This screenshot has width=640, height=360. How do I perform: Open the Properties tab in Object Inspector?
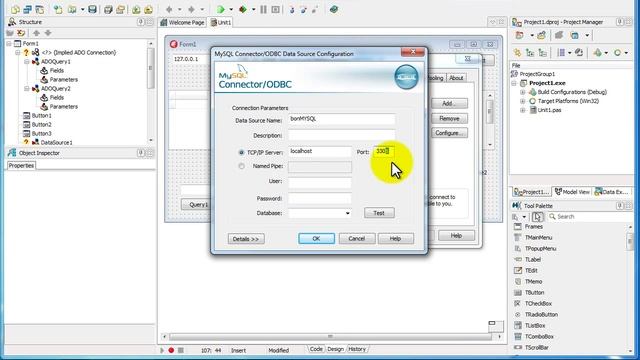[x=21, y=166]
